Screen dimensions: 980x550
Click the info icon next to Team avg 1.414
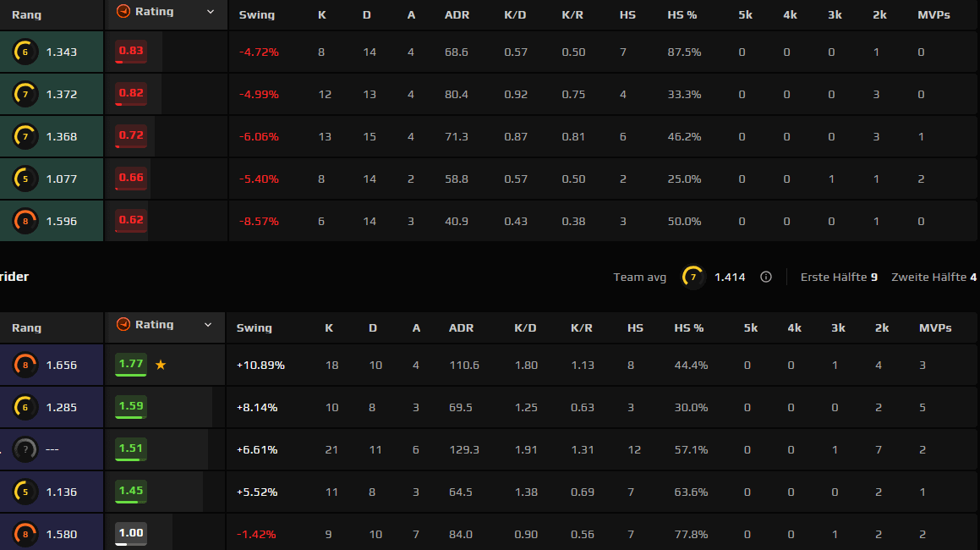point(765,278)
